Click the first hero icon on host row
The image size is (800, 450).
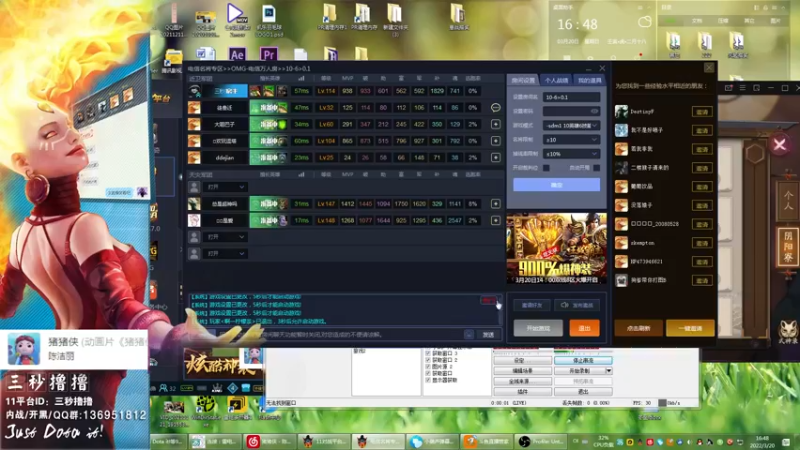point(255,91)
